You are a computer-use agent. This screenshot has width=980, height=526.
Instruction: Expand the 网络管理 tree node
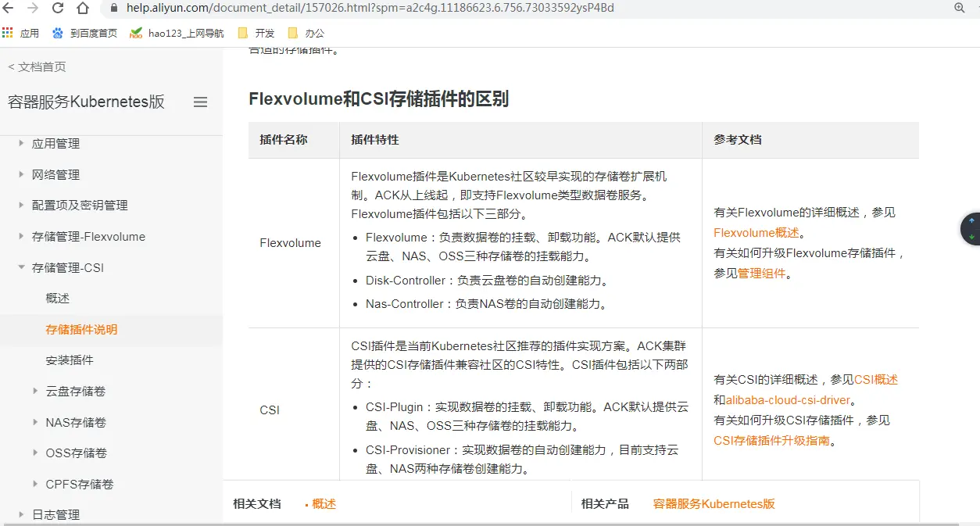21,174
